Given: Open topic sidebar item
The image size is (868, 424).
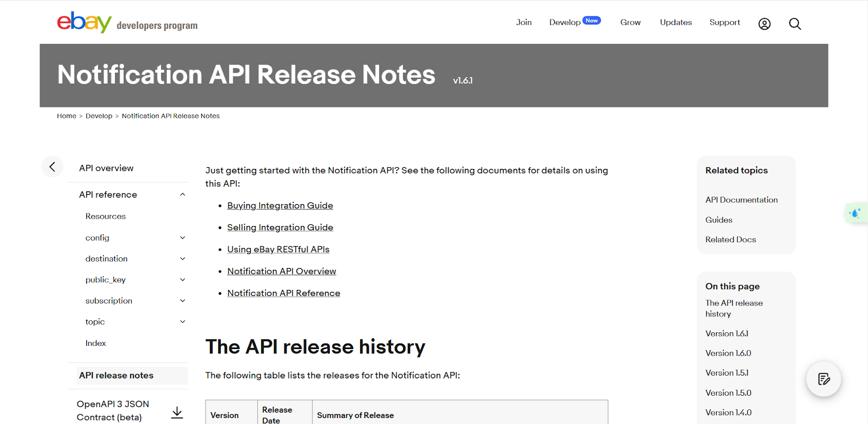Looking at the screenshot, I should click(x=95, y=322).
